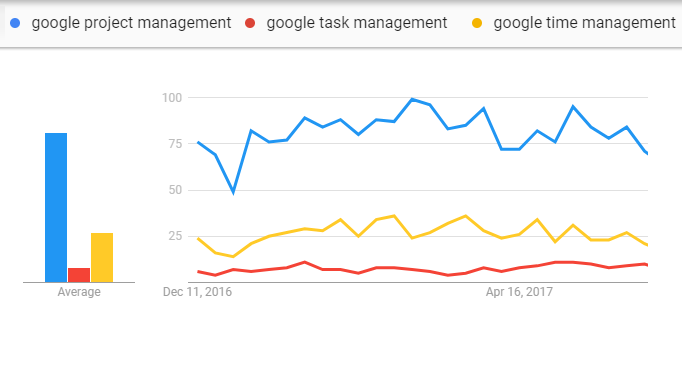Select the google project management search term
This screenshot has height=366, width=682.
pos(131,23)
